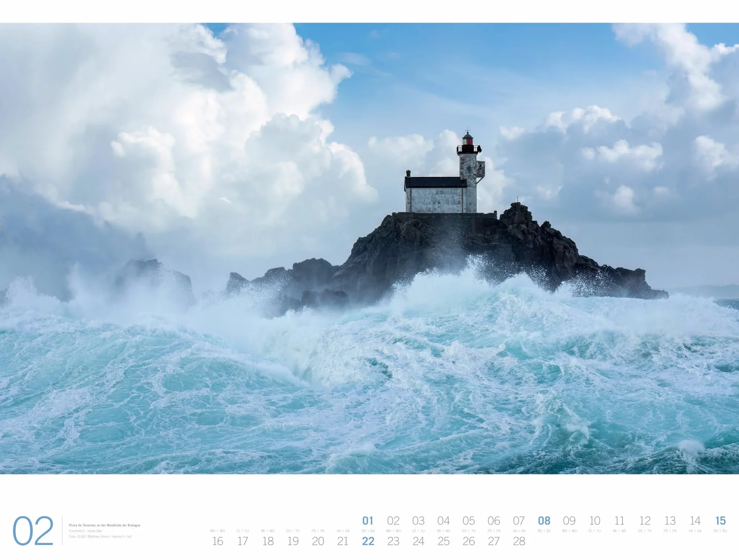This screenshot has height=560, width=739.
Task: Select date 14 in the calendar row
Action: pyautogui.click(x=695, y=521)
